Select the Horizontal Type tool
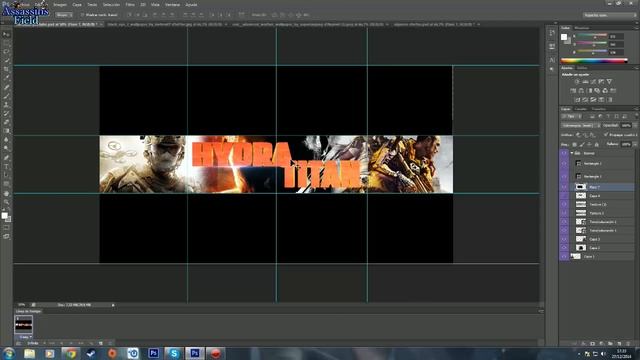The width and height of the screenshot is (640, 360). pyautogui.click(x=6, y=167)
